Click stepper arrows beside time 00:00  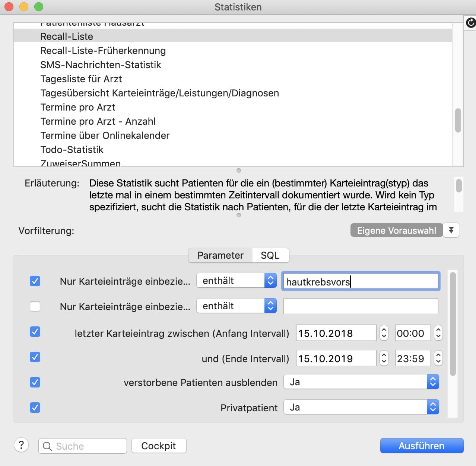pyautogui.click(x=438, y=333)
